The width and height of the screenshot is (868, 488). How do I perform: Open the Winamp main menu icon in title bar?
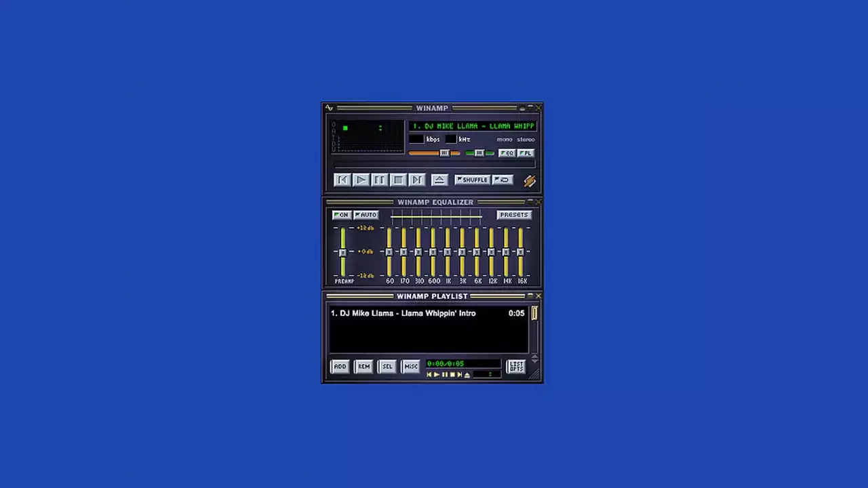[329, 108]
